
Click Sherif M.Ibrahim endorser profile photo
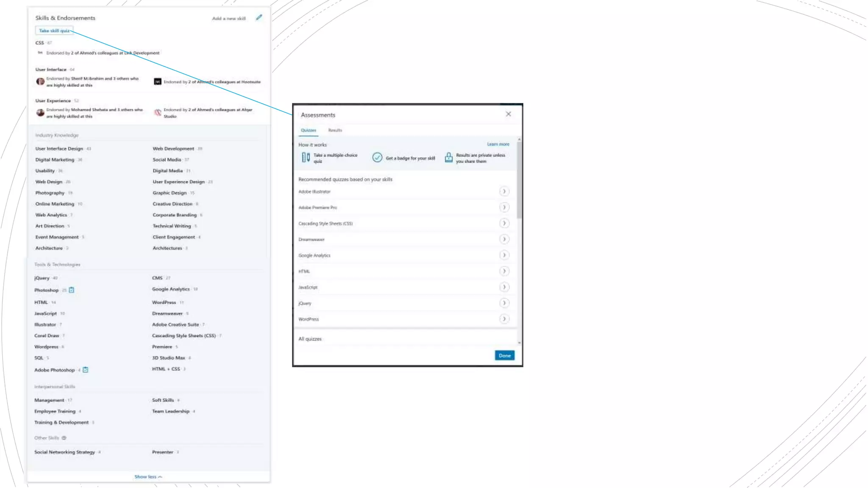40,81
